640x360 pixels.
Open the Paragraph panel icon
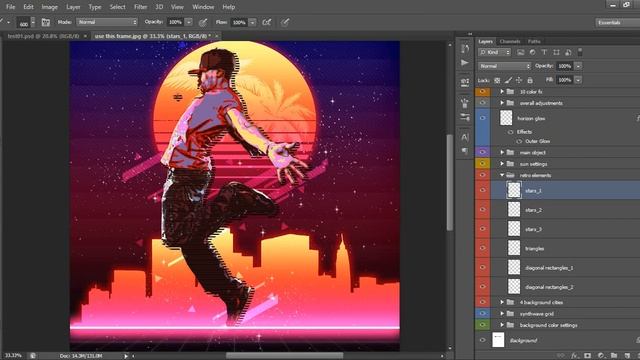point(464,151)
